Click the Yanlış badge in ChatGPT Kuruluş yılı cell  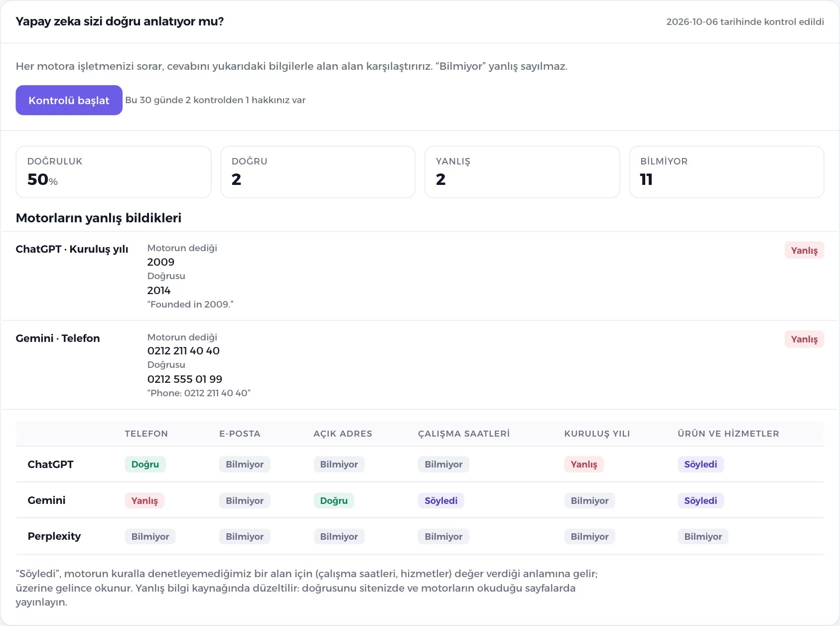[584, 464]
